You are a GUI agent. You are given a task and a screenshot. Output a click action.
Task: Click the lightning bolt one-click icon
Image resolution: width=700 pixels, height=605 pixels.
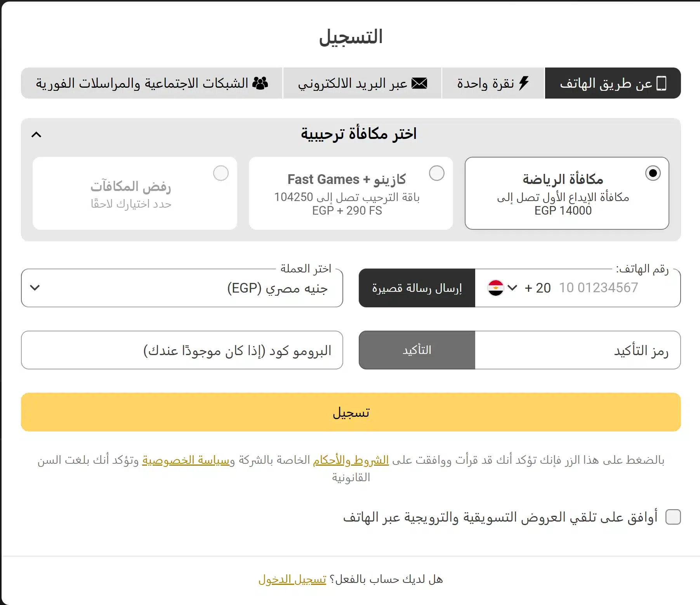(x=524, y=83)
